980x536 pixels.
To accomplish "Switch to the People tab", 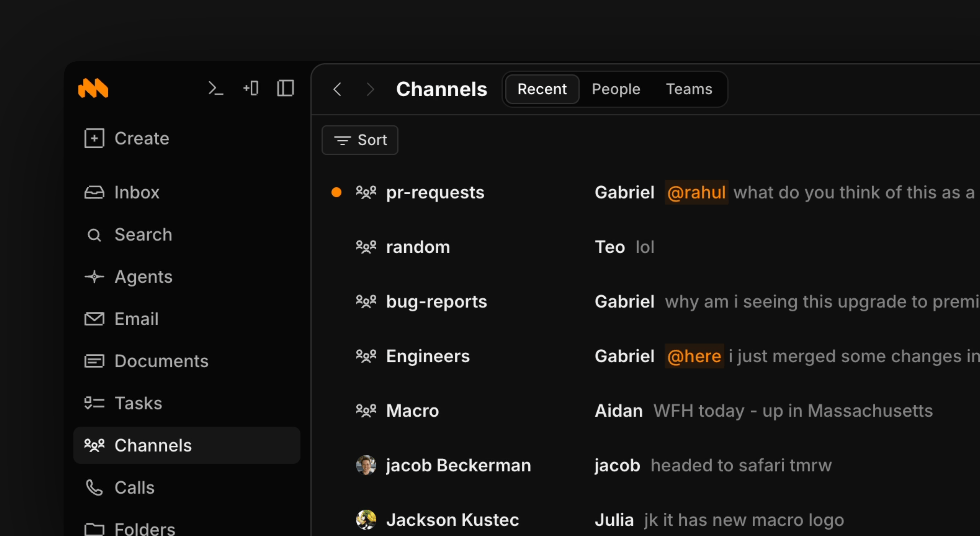I will point(616,89).
